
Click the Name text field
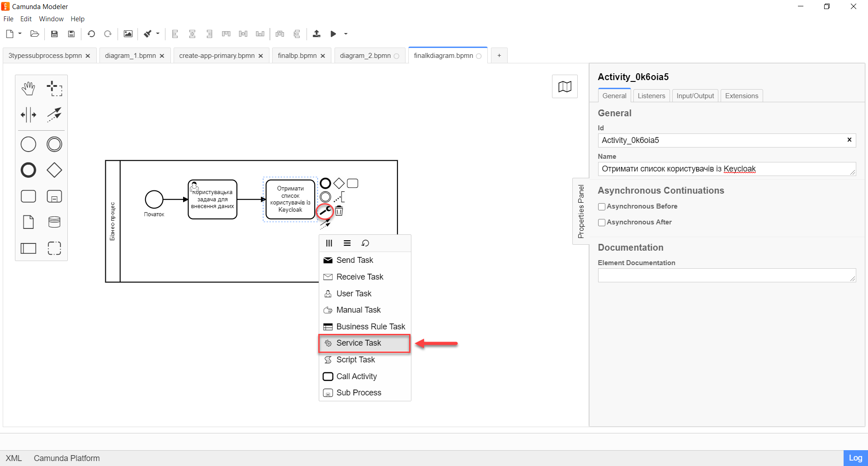(726, 169)
